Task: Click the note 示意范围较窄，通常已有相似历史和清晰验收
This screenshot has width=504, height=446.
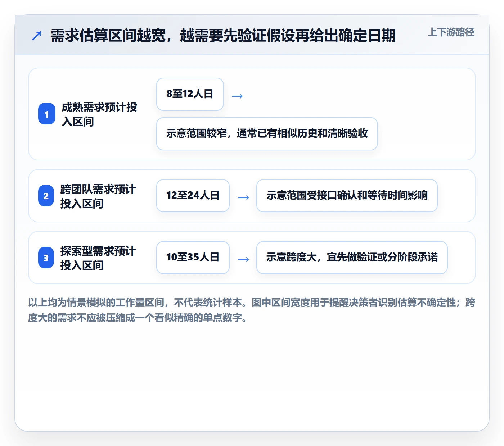Action: point(267,134)
